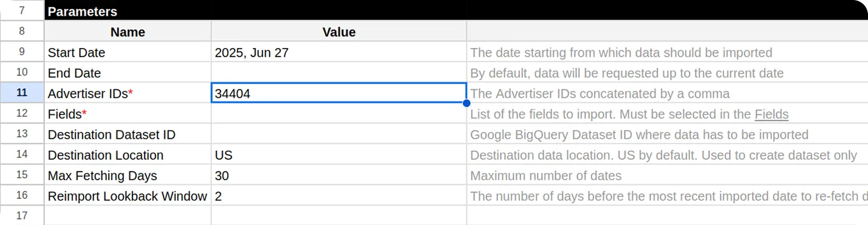This screenshot has width=868, height=225.
Task: Open the Fields link in description
Action: (771, 114)
